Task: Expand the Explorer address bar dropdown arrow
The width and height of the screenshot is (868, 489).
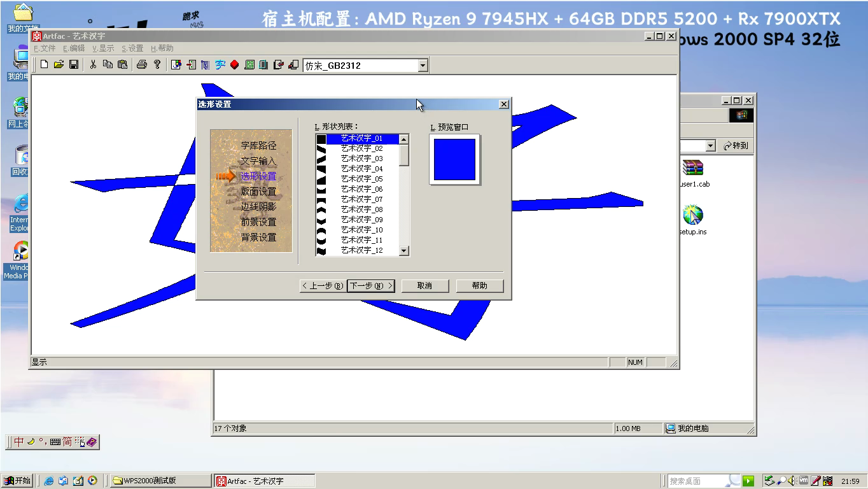Action: [x=711, y=146]
